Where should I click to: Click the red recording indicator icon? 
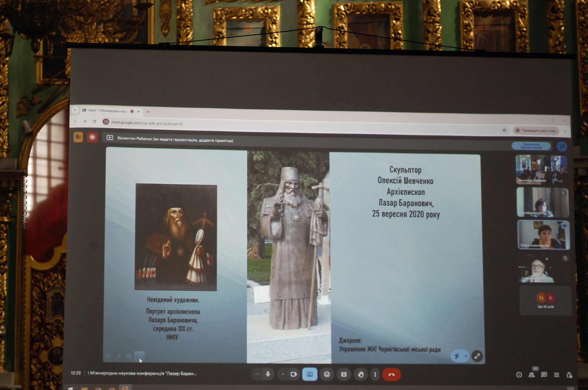click(x=92, y=137)
